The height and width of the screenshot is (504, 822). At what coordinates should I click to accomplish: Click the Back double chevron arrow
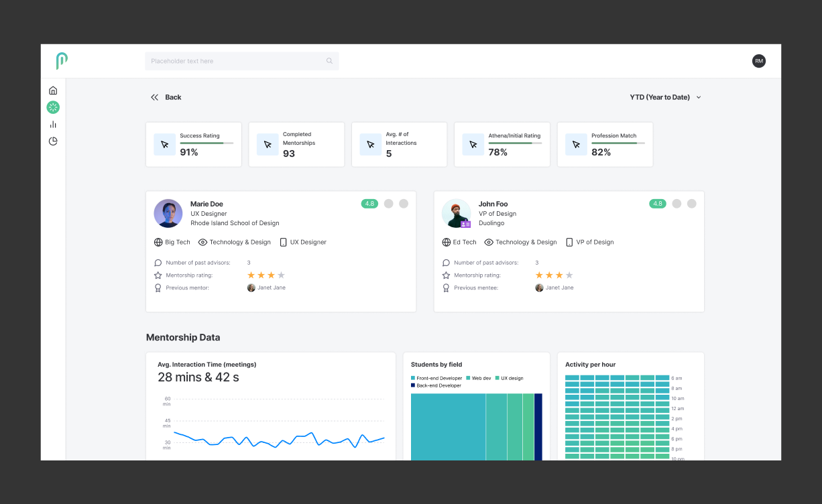click(155, 97)
